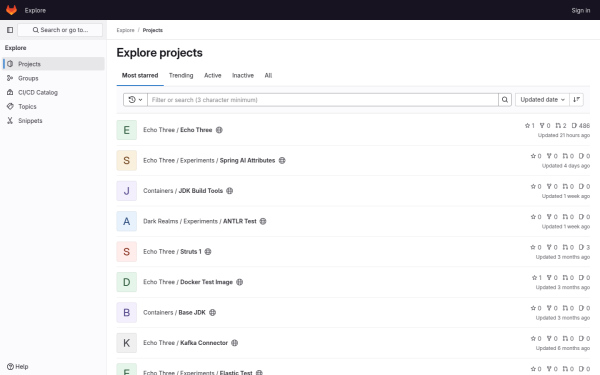600x375 pixels.
Task: Toggle the sort direction button
Action: coord(576,100)
